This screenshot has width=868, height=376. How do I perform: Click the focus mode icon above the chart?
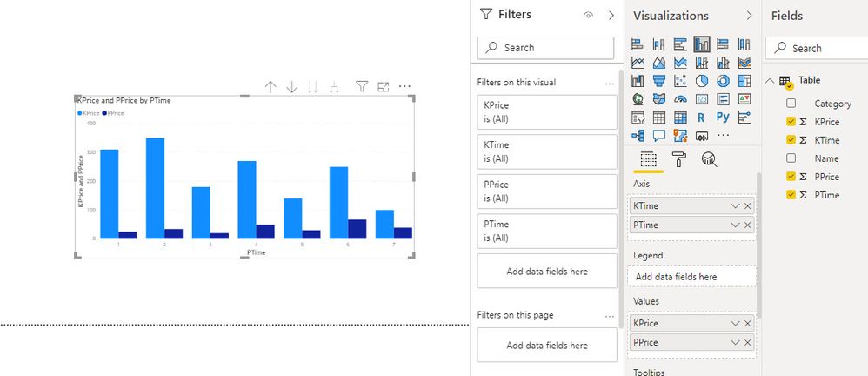pos(383,86)
